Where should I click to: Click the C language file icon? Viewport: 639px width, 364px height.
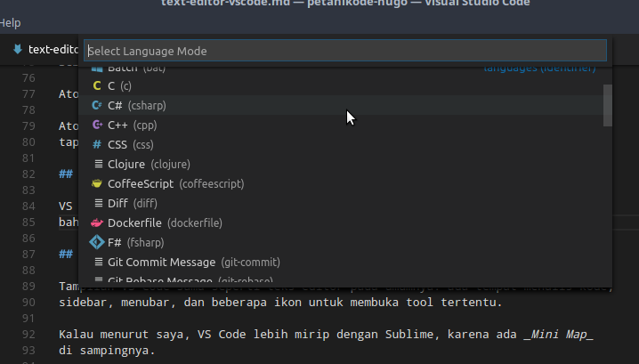click(x=97, y=85)
